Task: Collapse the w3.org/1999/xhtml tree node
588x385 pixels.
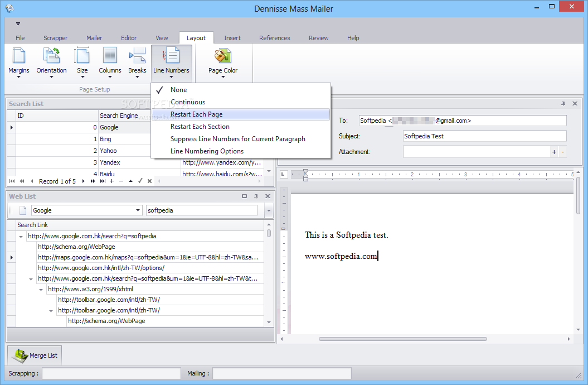Action: [x=41, y=290]
